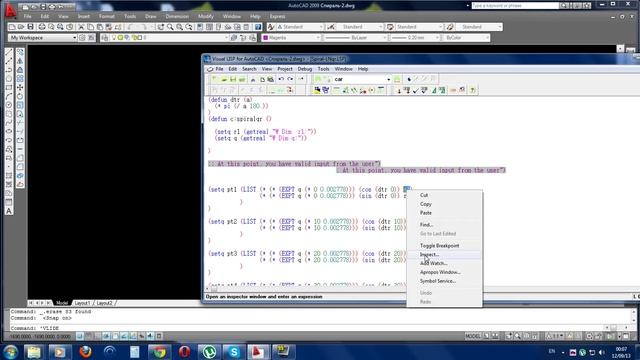Open ByLayer linetype dropdown

[x=355, y=38]
